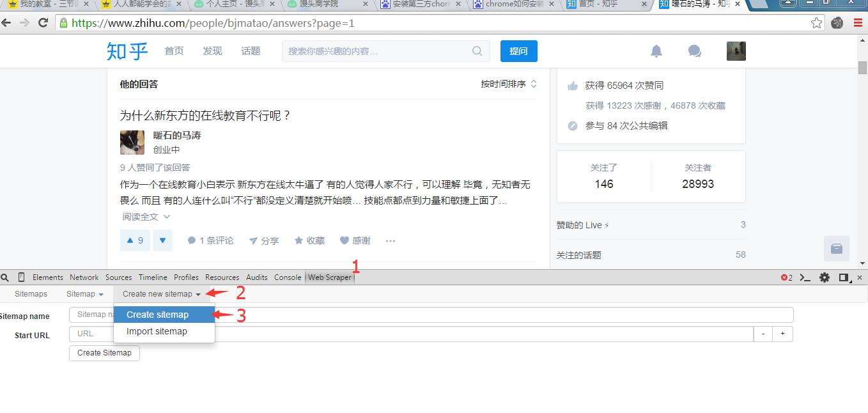Open the question 为什么新东方的在线教育不行呢？
The image size is (868, 413).
pos(206,116)
